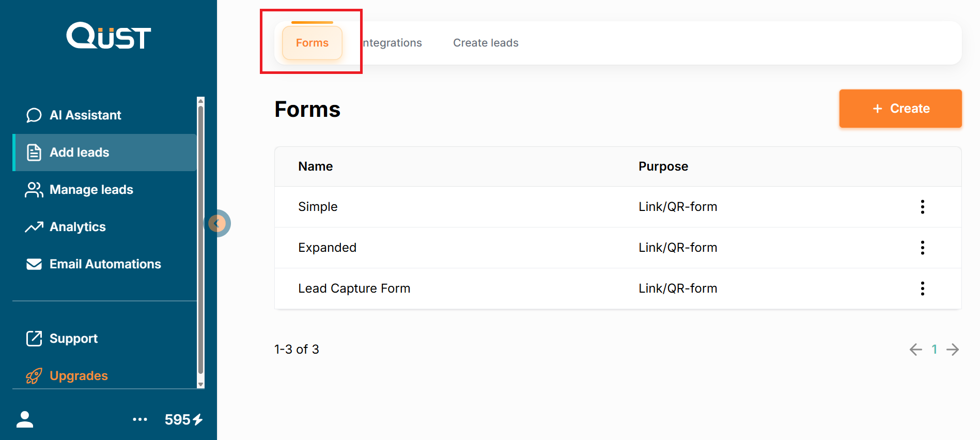980x440 pixels.
Task: Click the AI Assistant chat bubble icon
Action: point(34,115)
